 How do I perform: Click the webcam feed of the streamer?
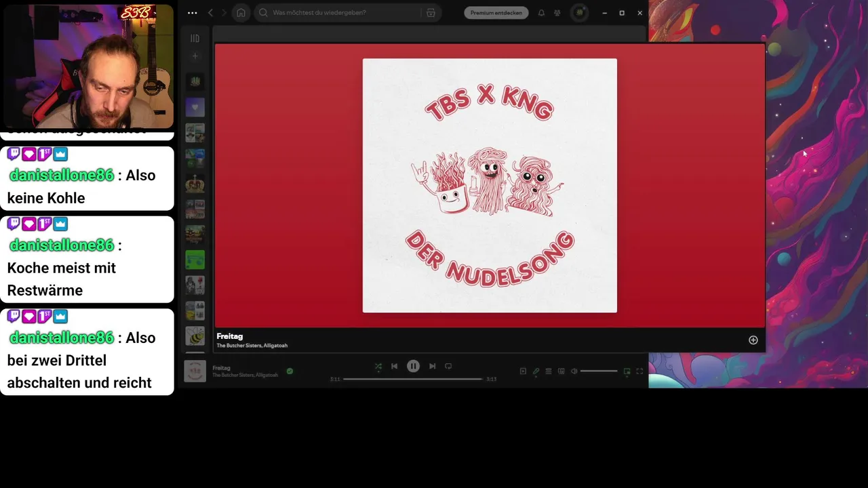87,65
